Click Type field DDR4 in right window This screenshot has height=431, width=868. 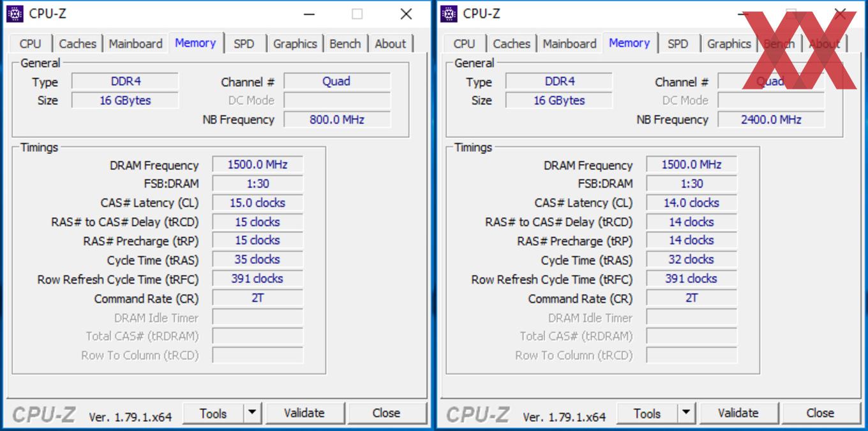(x=559, y=81)
